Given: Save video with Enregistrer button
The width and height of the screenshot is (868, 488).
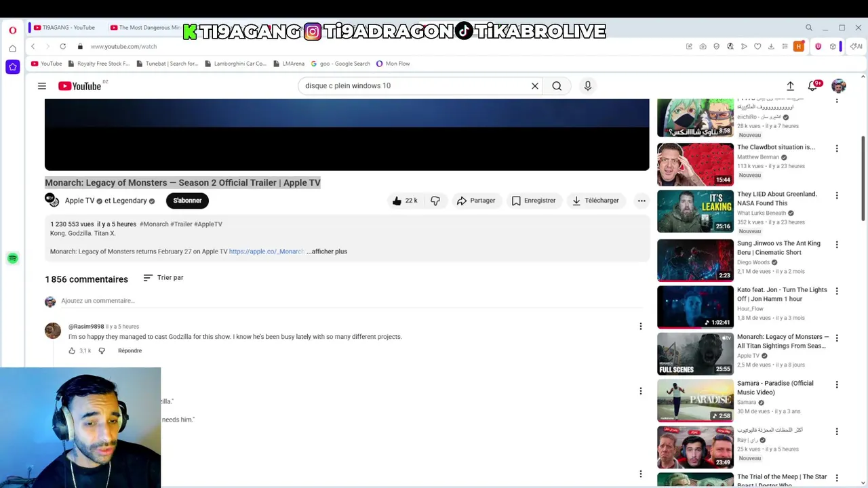Looking at the screenshot, I should click(x=534, y=201).
